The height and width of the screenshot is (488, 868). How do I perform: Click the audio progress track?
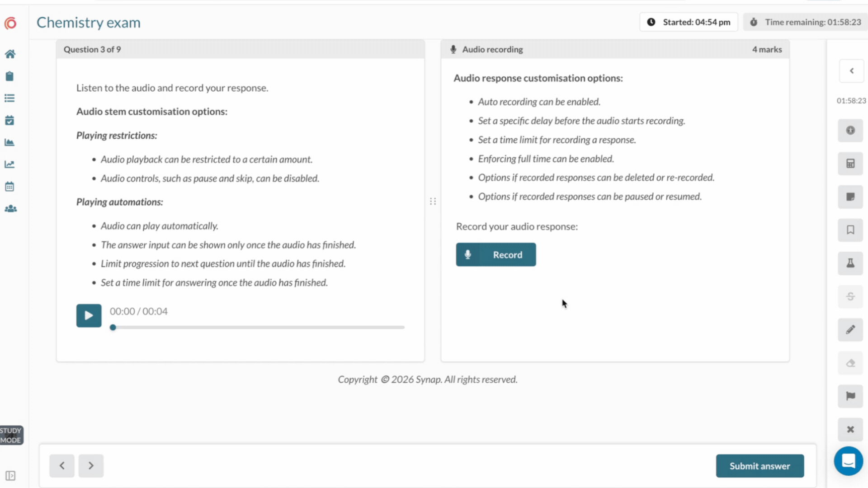(x=257, y=327)
